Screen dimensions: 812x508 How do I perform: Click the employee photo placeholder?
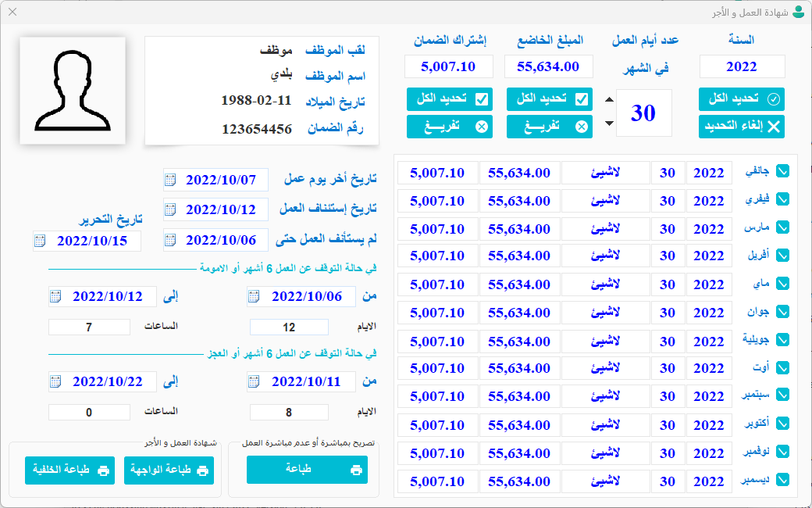(71, 90)
